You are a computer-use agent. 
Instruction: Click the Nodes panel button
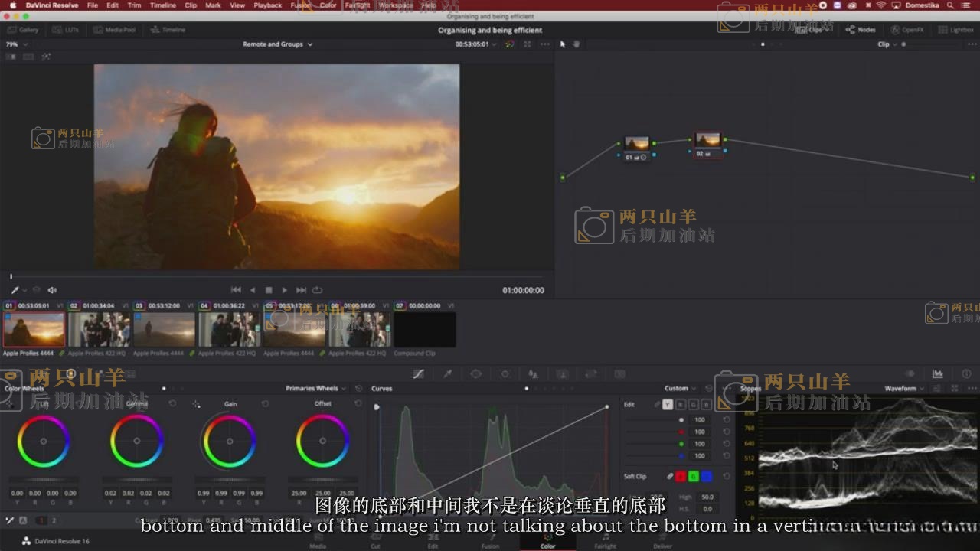[861, 30]
